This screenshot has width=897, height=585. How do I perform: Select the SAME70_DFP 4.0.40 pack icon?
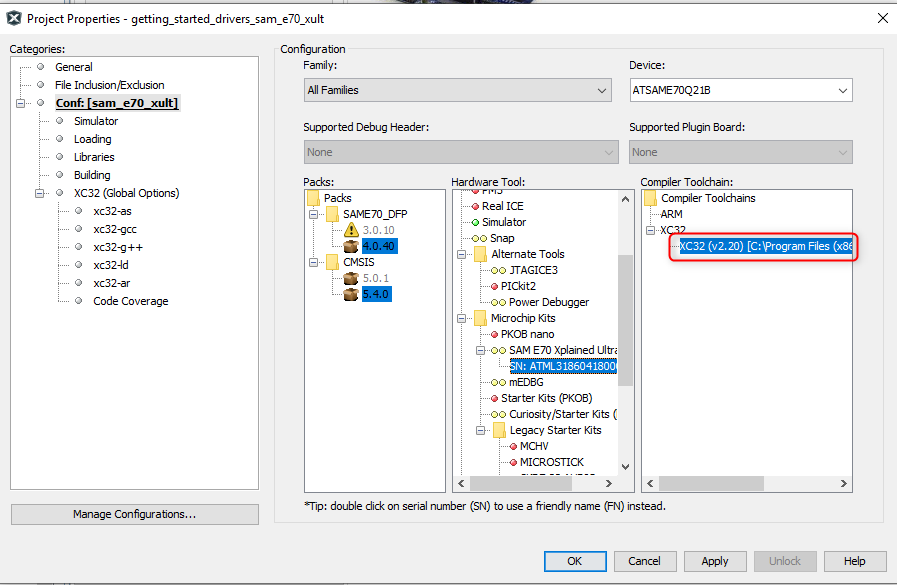pos(350,246)
